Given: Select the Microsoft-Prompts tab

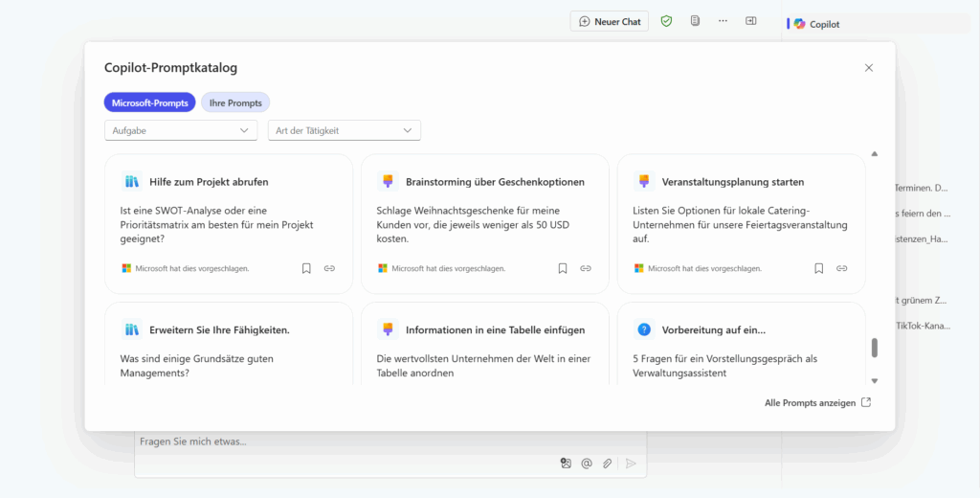Looking at the screenshot, I should tap(150, 102).
